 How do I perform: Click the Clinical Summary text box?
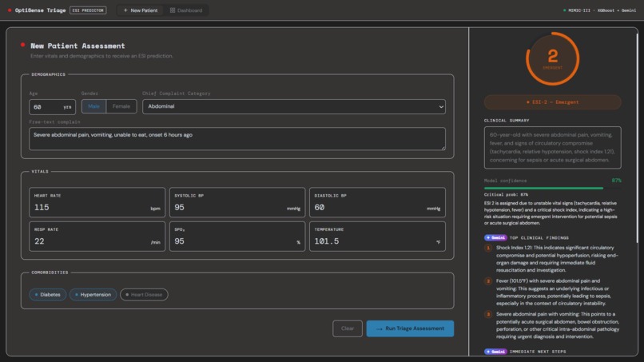[x=552, y=148]
